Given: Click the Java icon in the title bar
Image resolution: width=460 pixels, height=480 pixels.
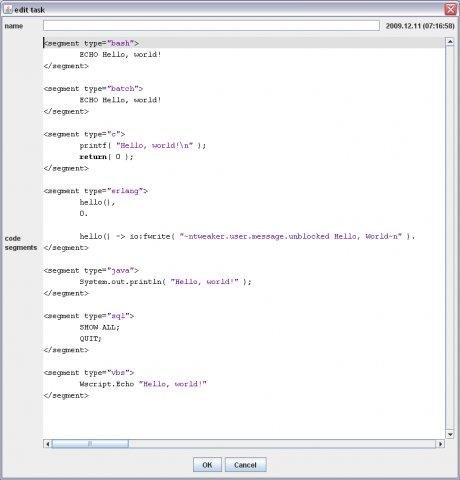Looking at the screenshot, I should (x=8, y=9).
